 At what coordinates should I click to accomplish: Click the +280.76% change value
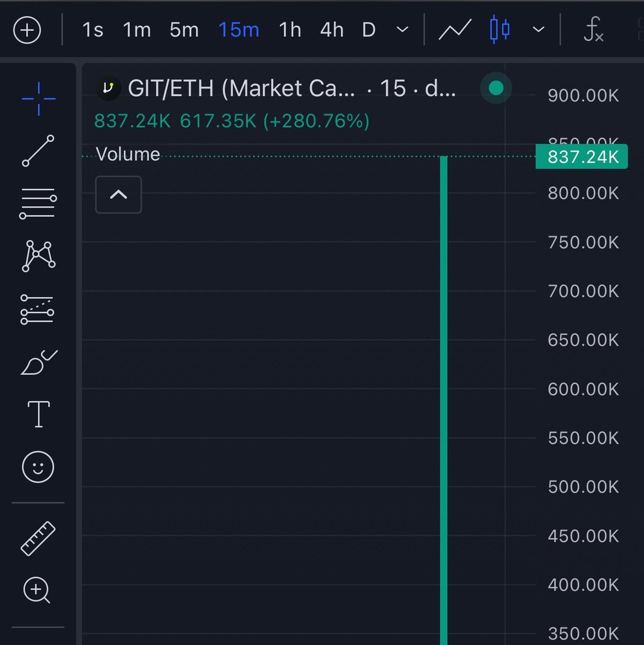(317, 121)
